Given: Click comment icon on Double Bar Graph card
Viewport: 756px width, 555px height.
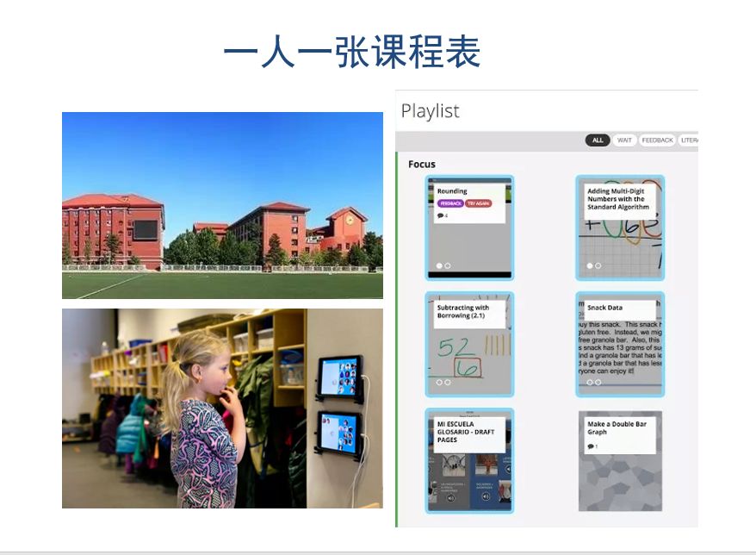Looking at the screenshot, I should [590, 446].
